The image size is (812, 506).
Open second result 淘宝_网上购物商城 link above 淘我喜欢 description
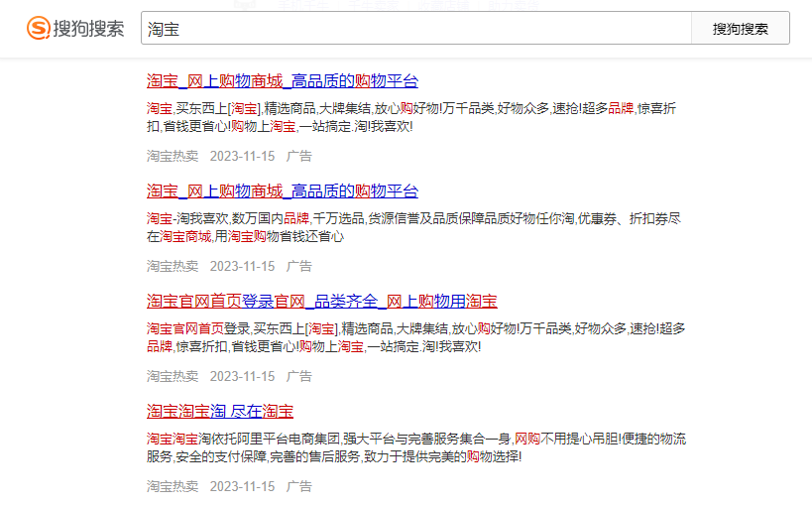(283, 190)
